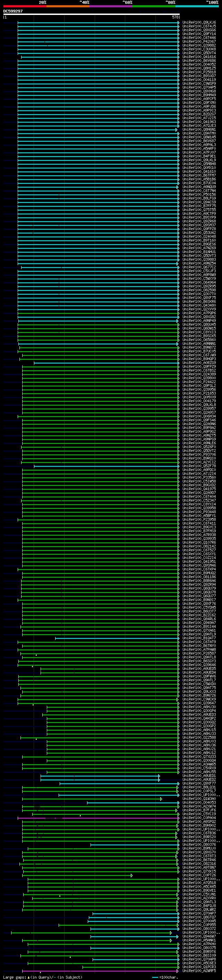Select hit label UniRef100_A9UED1
This screenshot has width=222, height=980.
pyautogui.click(x=199, y=776)
